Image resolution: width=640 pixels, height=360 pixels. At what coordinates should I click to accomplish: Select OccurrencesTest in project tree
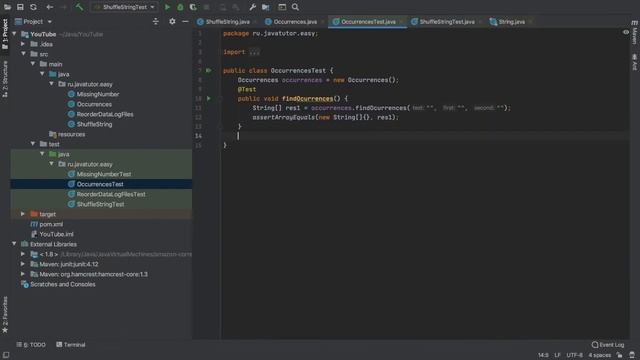[x=100, y=184]
